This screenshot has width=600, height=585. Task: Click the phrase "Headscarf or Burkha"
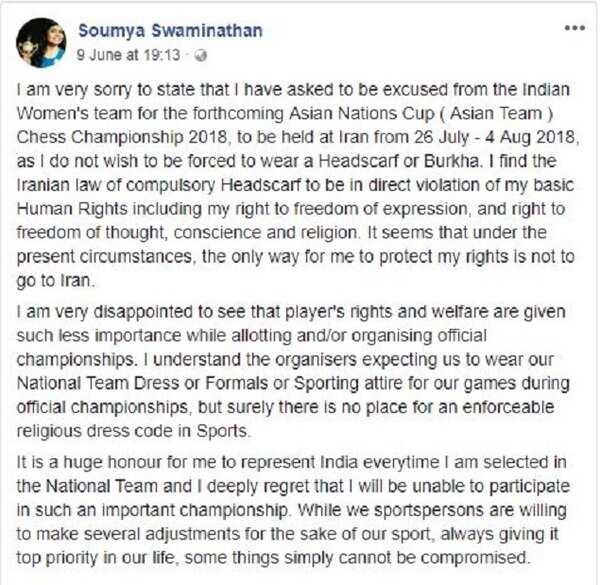(x=422, y=157)
